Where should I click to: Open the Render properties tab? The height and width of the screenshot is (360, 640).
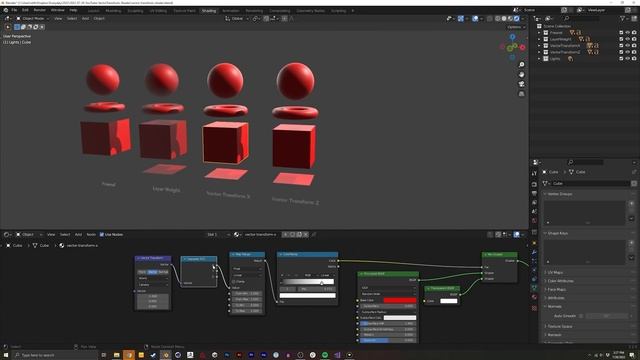pyautogui.click(x=534, y=184)
